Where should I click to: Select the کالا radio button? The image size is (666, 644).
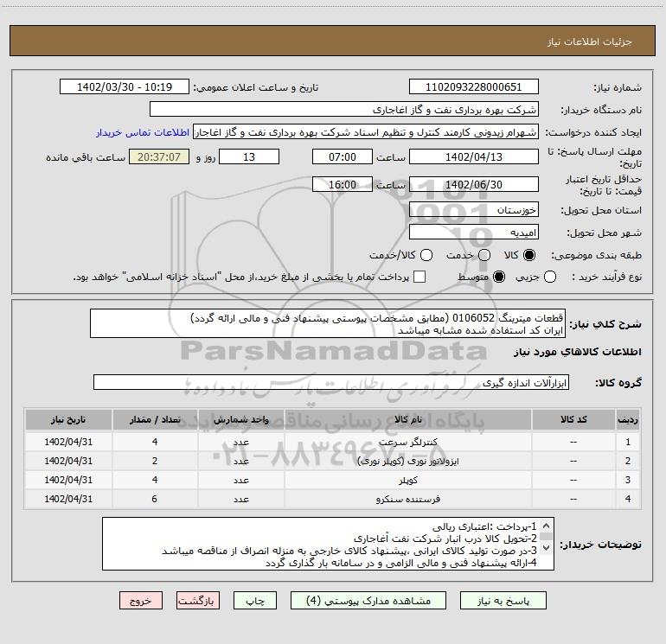[529, 255]
